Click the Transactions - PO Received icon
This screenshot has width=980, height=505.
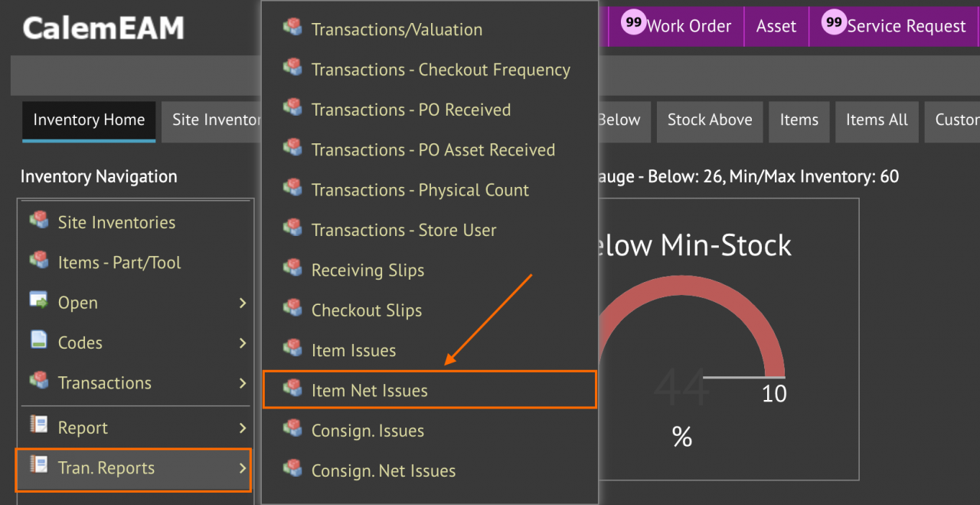[292, 107]
